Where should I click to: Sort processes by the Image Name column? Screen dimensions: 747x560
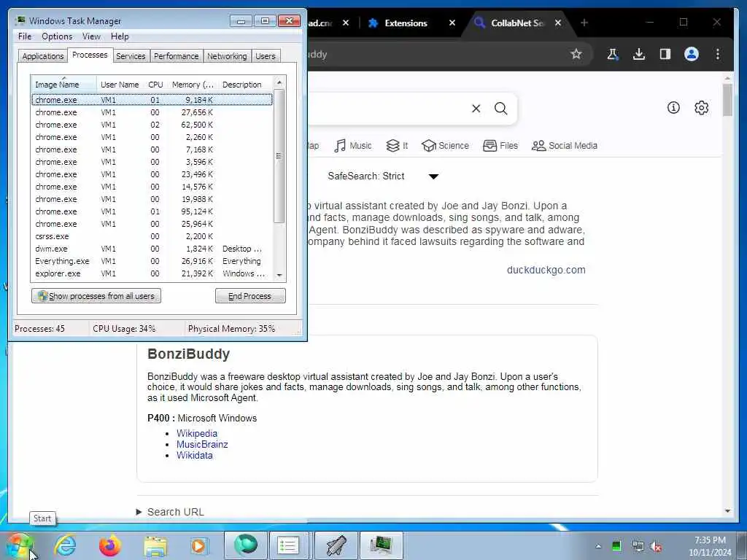pos(64,85)
